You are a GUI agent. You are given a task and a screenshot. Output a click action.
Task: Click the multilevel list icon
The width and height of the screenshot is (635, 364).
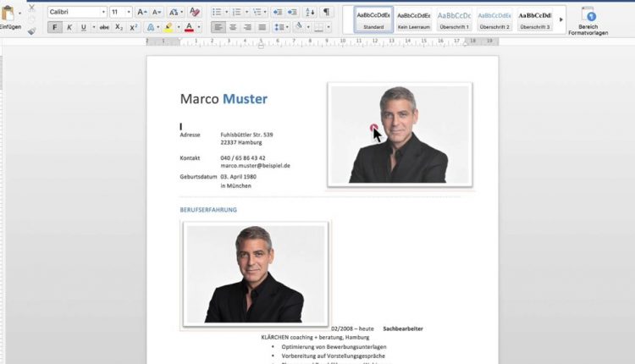(x=257, y=12)
